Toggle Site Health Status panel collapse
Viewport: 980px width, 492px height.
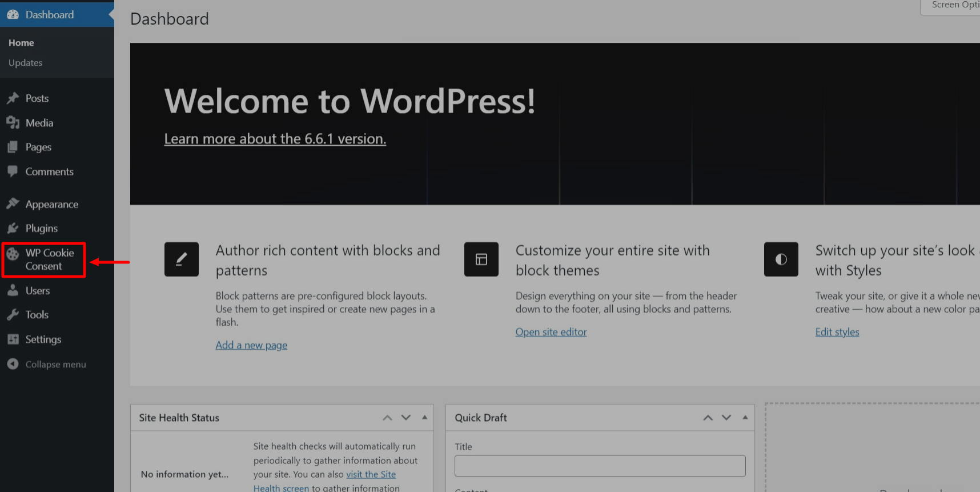click(x=424, y=418)
